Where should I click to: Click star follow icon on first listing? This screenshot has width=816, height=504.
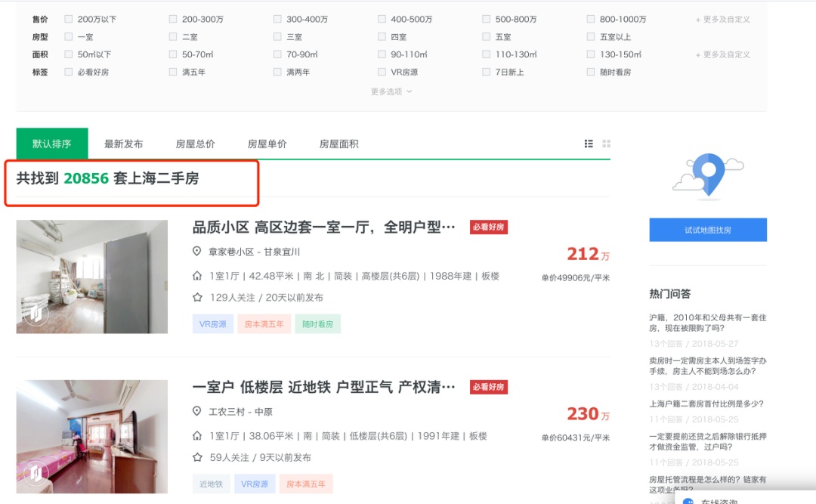197,298
